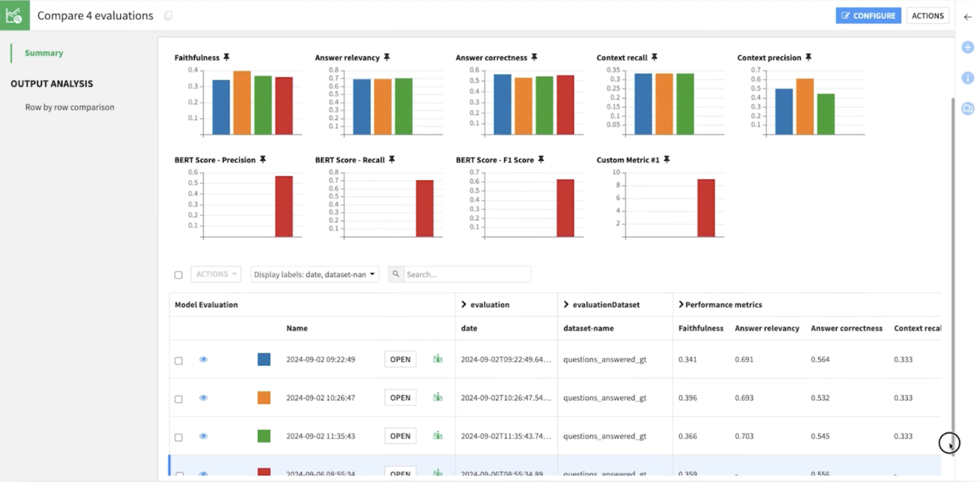Copy the evaluation comparison title
This screenshot has height=482, width=980.
coord(168,16)
